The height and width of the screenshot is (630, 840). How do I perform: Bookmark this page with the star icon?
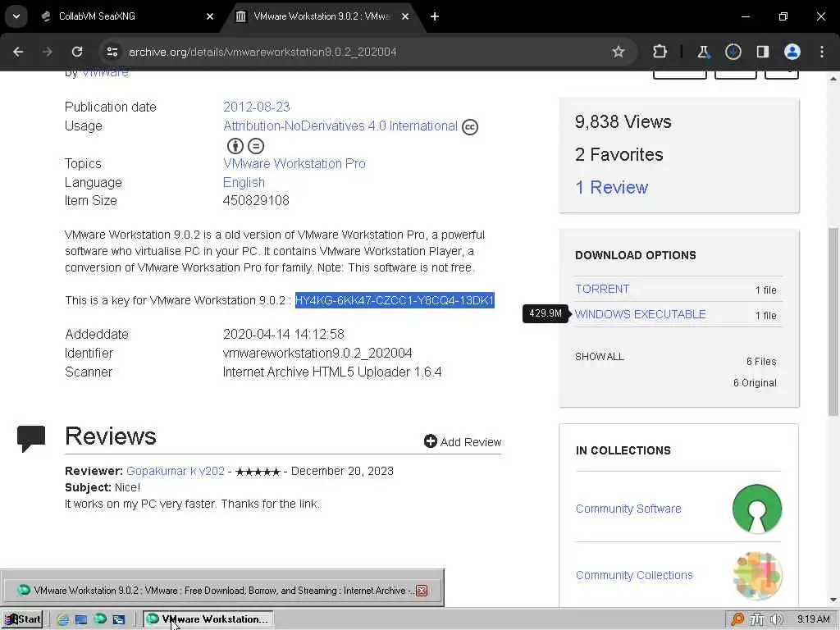pos(619,52)
